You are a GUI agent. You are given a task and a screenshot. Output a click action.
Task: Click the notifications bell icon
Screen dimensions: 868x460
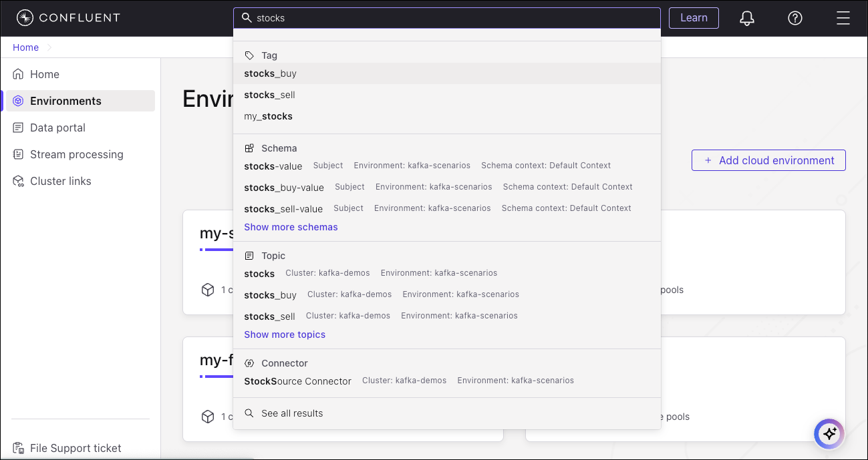747,18
